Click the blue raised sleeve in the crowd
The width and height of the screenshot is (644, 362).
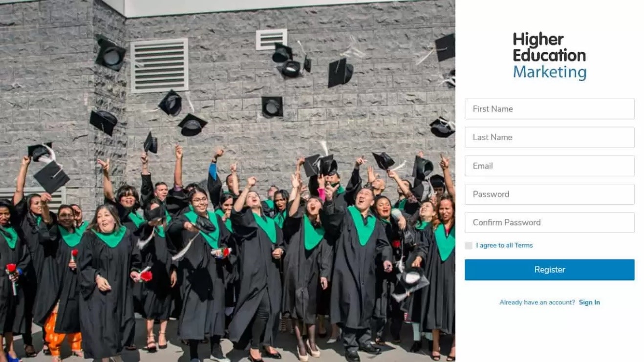213,171
